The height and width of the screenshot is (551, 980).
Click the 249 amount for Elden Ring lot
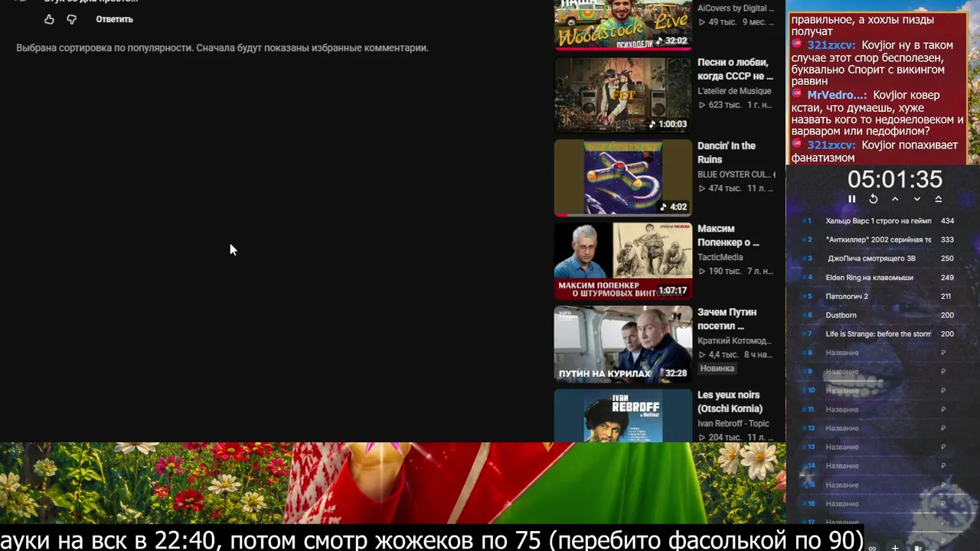tap(947, 278)
